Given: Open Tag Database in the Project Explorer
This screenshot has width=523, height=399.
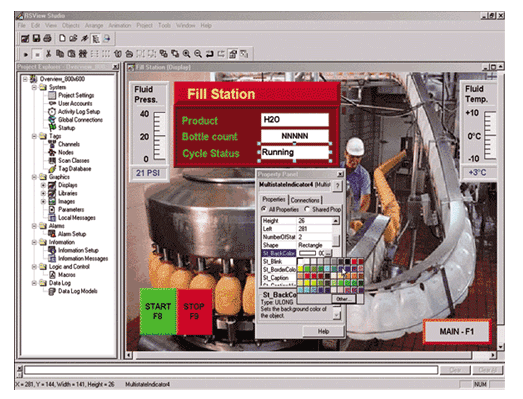Looking at the screenshot, I should tap(74, 169).
